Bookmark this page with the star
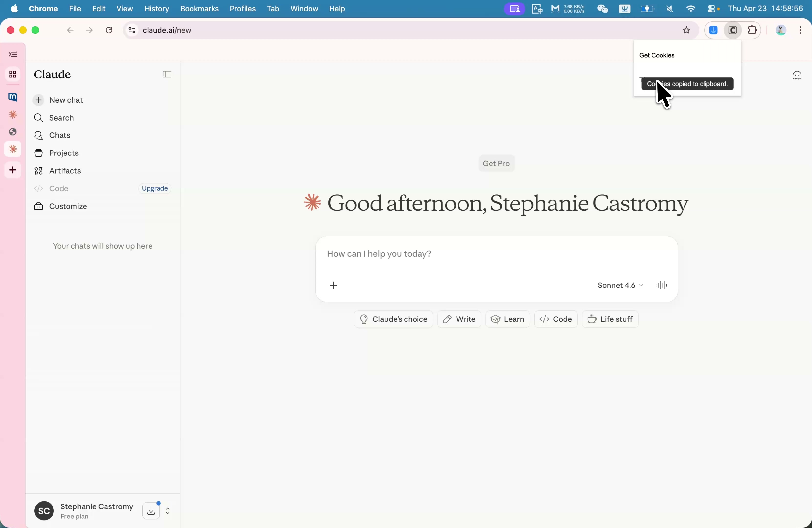Image resolution: width=812 pixels, height=528 pixels. (x=686, y=30)
